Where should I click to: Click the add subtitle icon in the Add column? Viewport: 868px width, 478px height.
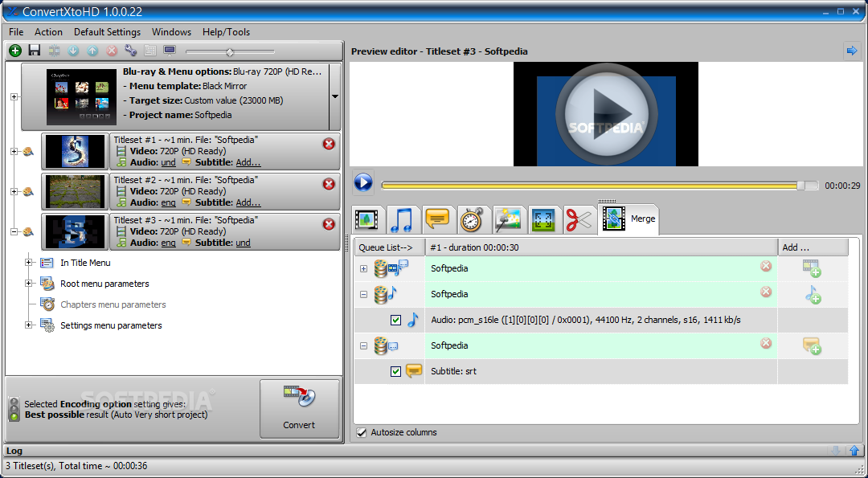tap(812, 345)
